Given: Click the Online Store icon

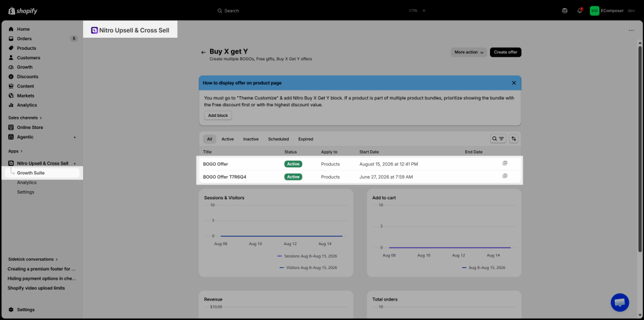Looking at the screenshot, I should pos(11,128).
